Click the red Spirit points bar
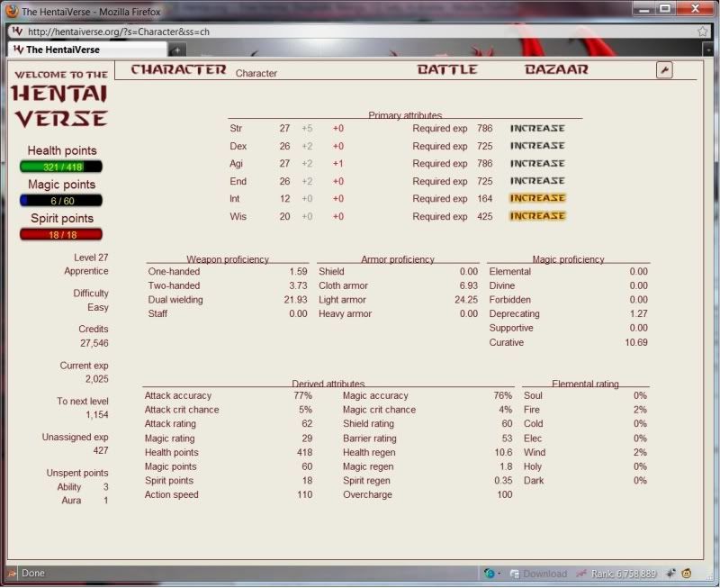720x588 pixels. tap(61, 235)
